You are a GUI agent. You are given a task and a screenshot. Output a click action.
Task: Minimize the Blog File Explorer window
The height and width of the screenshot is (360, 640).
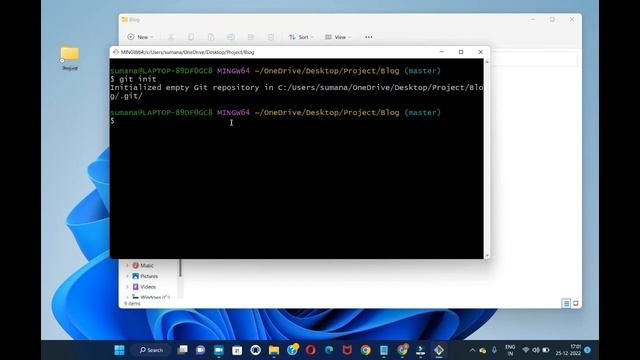coord(533,20)
